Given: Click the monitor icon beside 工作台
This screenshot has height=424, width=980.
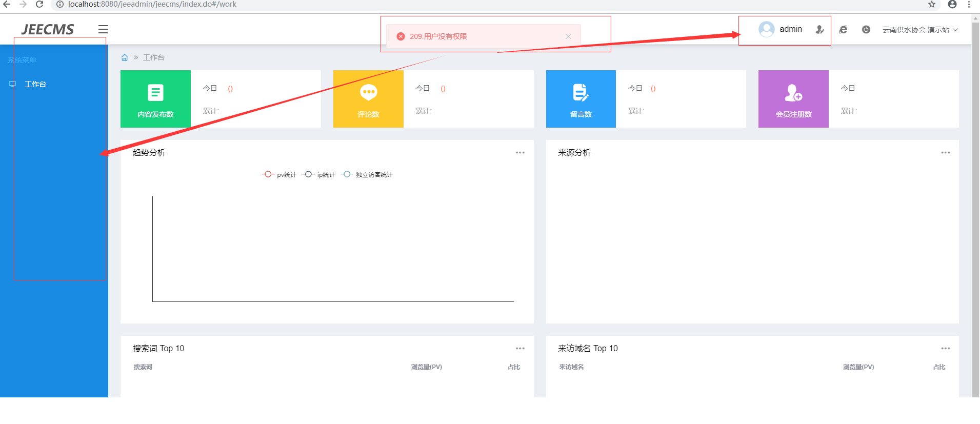Looking at the screenshot, I should pyautogui.click(x=12, y=84).
